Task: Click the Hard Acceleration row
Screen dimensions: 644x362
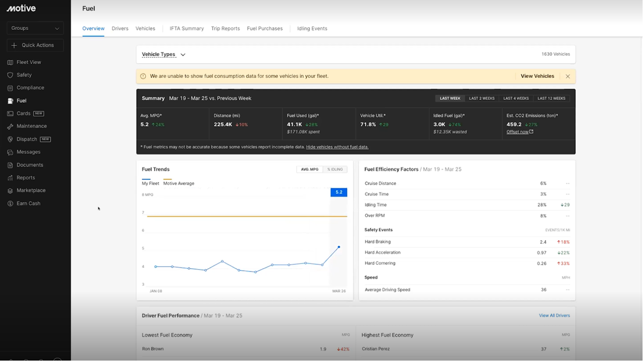Action: pos(467,253)
